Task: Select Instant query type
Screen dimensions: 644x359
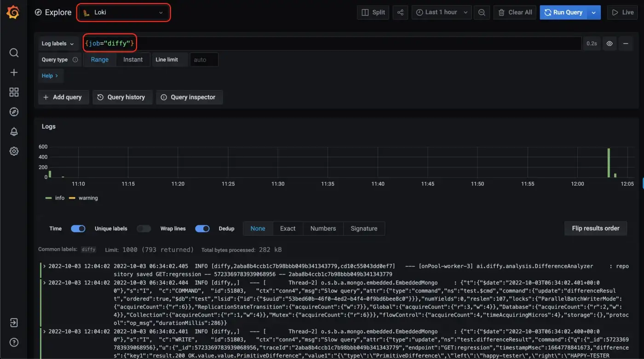Action: tap(133, 60)
